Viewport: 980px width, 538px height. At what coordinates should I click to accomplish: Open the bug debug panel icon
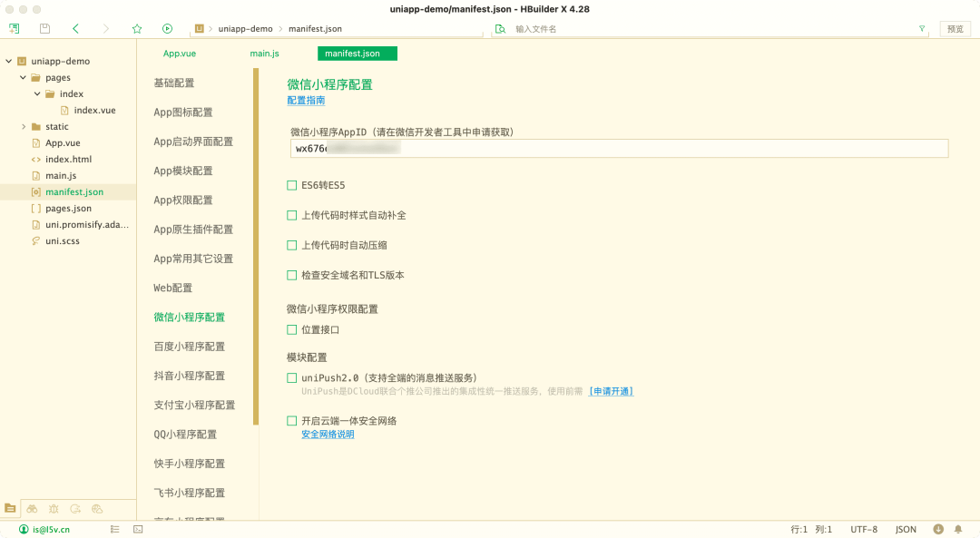click(54, 509)
